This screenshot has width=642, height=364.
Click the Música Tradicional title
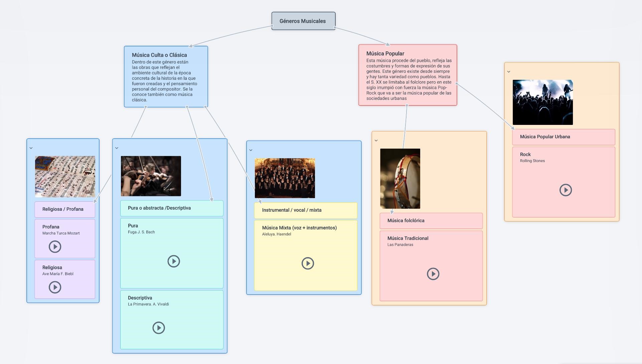point(408,238)
